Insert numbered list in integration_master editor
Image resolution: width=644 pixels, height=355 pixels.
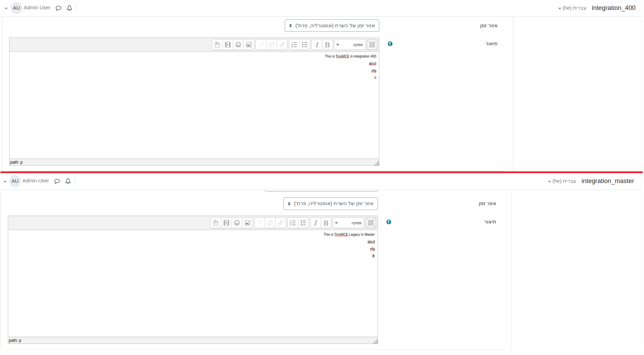tap(293, 223)
